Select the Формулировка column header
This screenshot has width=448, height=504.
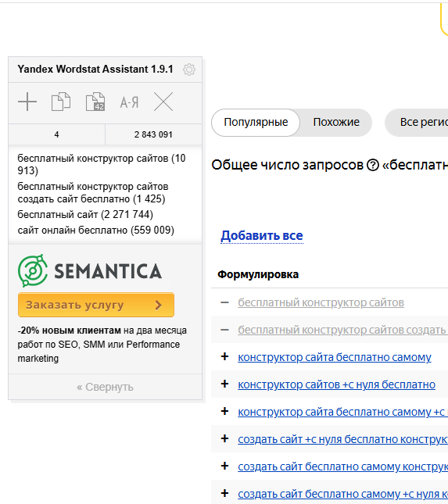point(258,274)
